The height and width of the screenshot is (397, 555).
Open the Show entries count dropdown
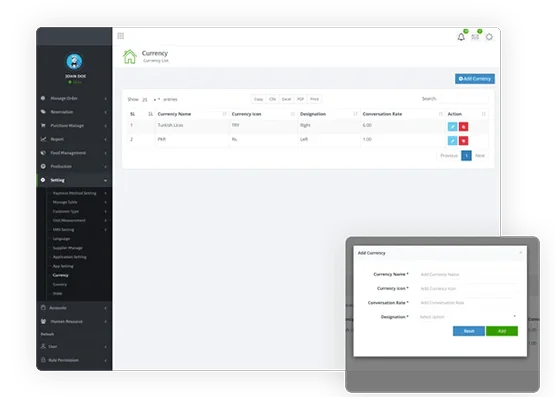pos(151,99)
